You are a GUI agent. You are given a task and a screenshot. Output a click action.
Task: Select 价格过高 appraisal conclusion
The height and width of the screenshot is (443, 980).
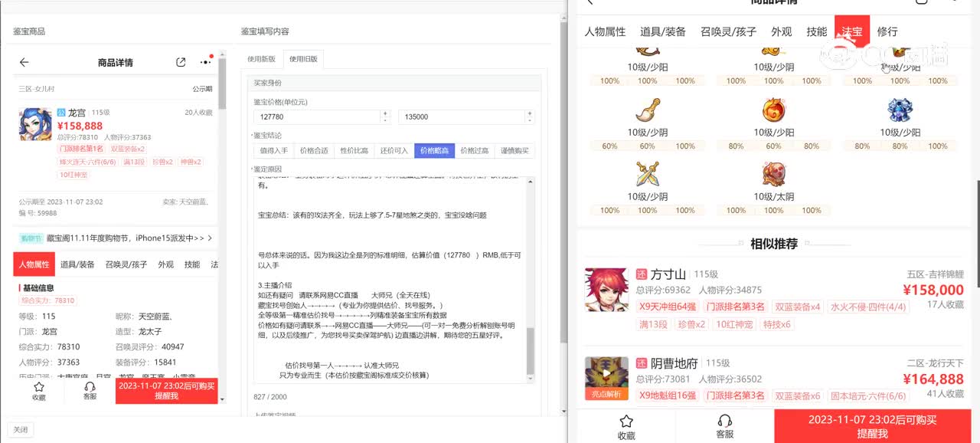[474, 151]
